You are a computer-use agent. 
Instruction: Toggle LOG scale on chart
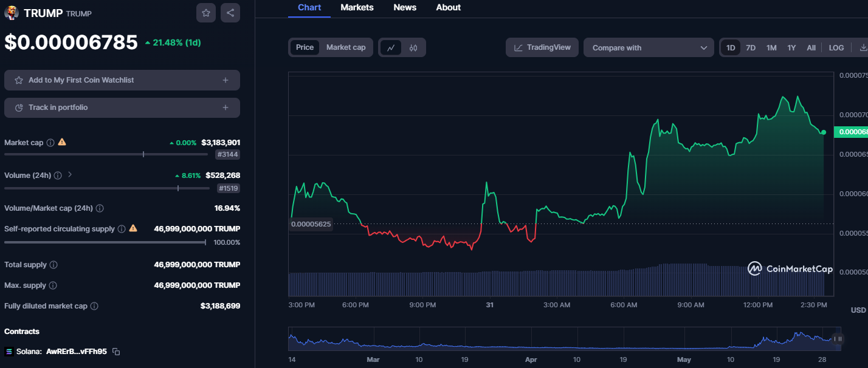coord(836,47)
